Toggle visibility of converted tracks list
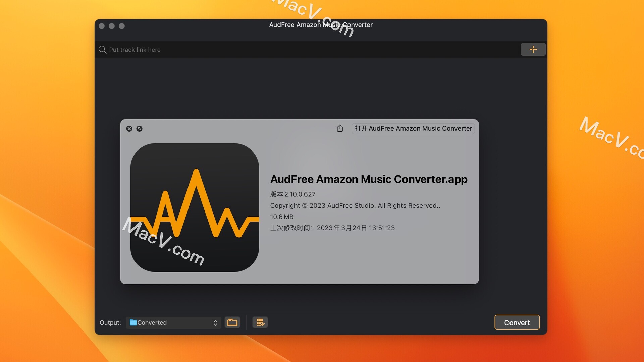The height and width of the screenshot is (362, 644). (260, 322)
